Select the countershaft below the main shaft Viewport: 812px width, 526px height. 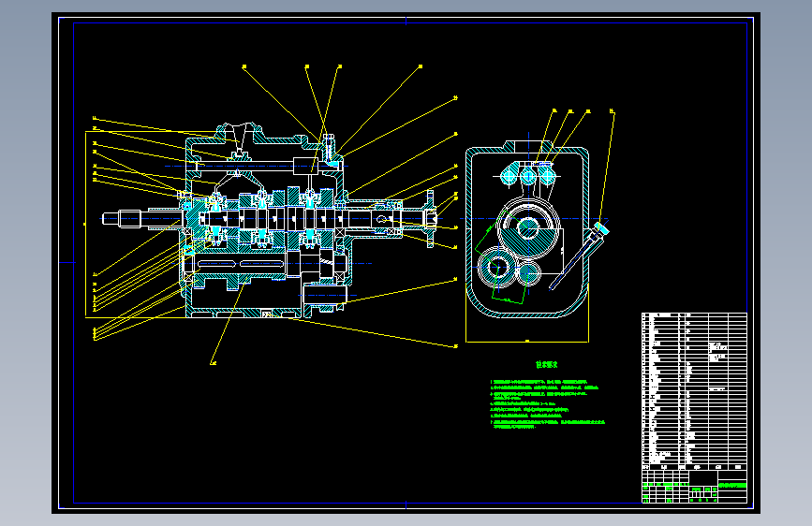(264, 264)
